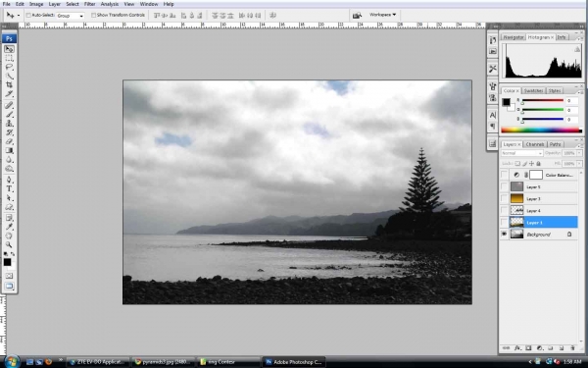588x368 pixels.
Task: Select the Clone Stamp tool
Action: 9,124
